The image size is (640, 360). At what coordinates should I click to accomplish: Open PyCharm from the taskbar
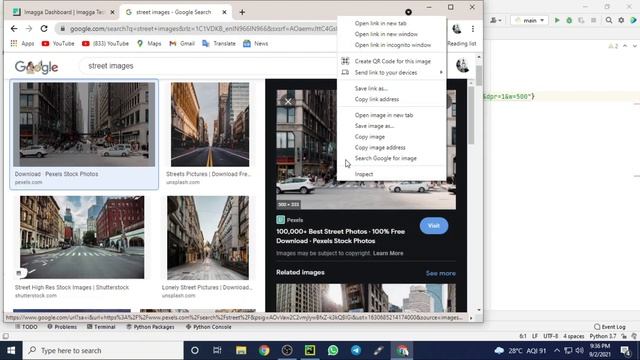[x=310, y=350]
